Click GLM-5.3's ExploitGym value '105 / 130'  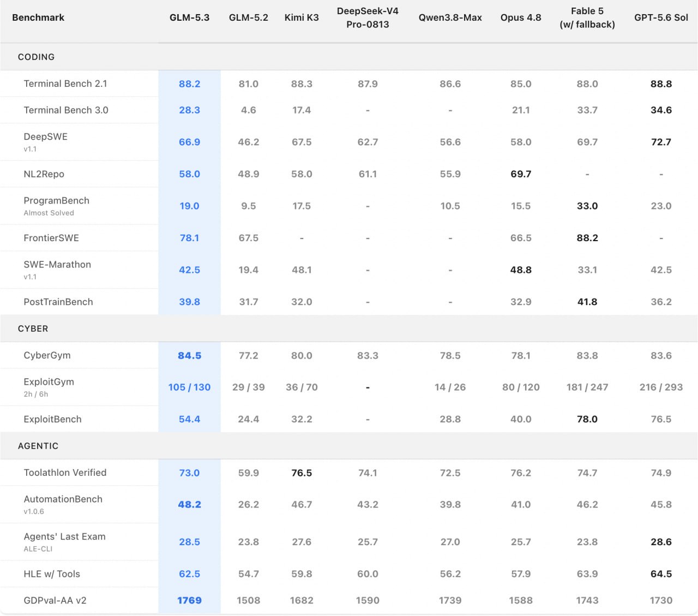pos(189,387)
